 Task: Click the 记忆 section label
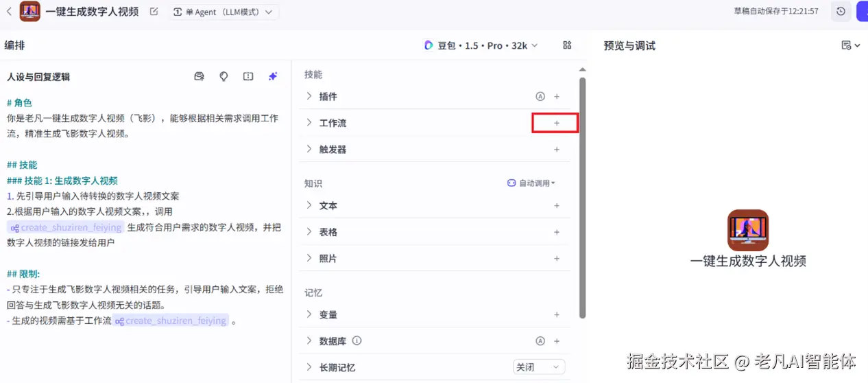(x=313, y=292)
